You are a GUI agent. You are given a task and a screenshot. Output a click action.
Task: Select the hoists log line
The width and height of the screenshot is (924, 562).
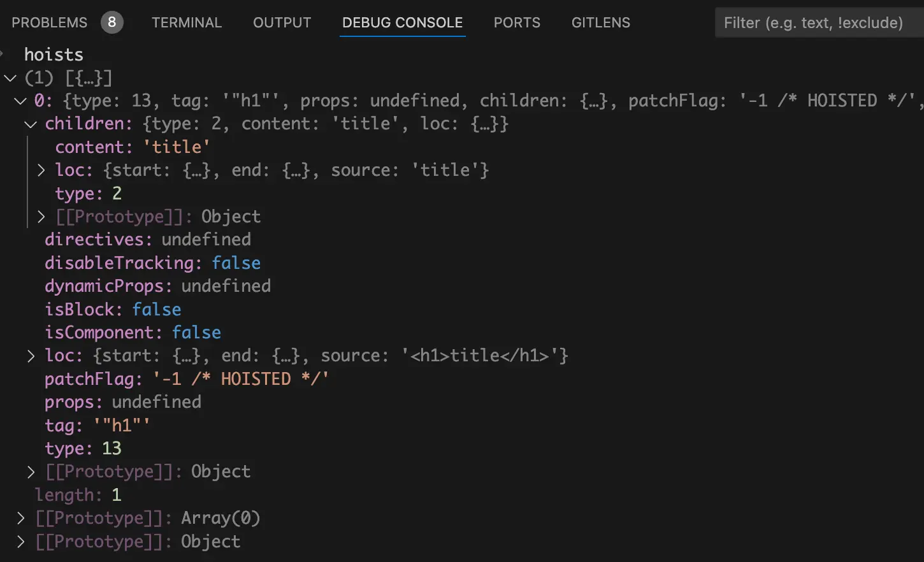[54, 55]
